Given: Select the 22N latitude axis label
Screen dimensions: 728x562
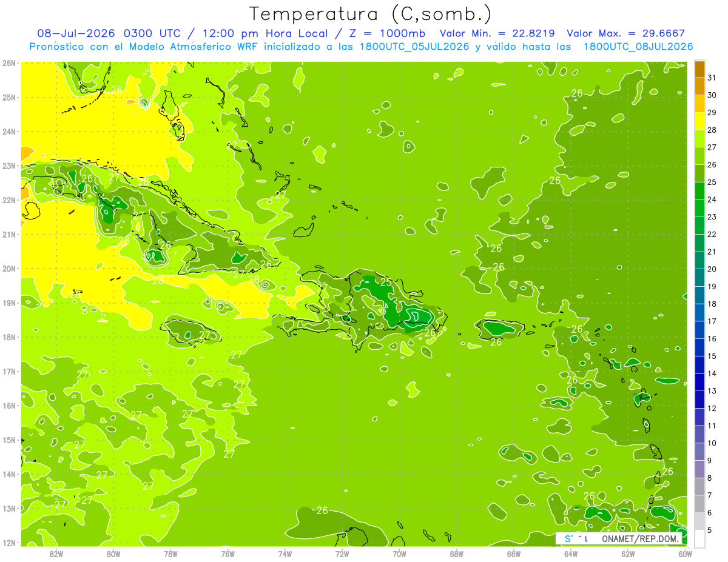Looking at the screenshot, I should [9, 200].
